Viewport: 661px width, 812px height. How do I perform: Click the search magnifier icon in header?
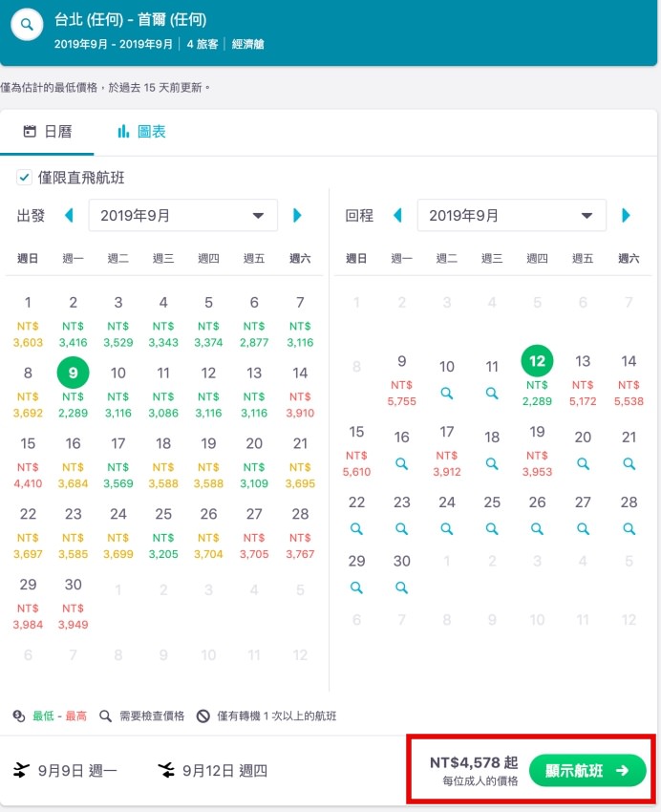27,24
